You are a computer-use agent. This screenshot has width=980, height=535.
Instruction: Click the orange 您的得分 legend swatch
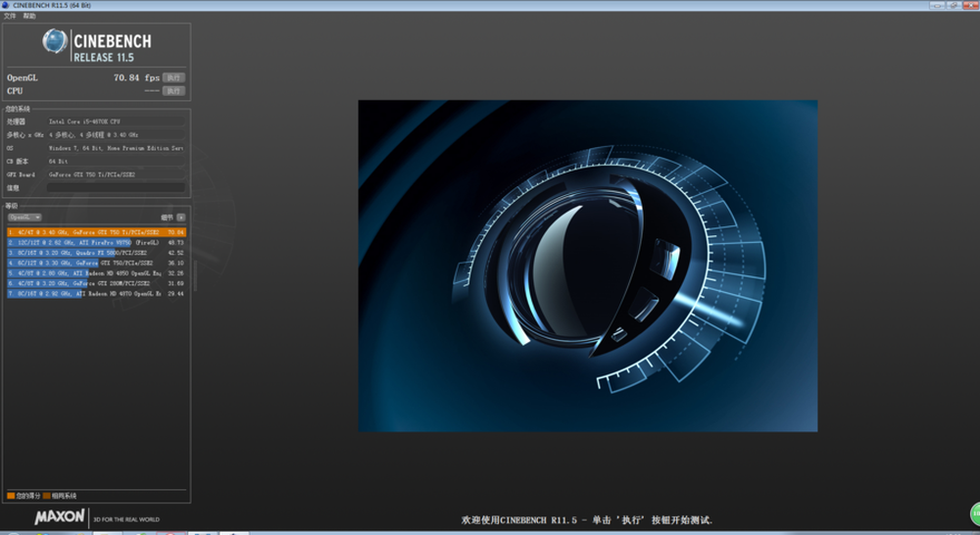[x=11, y=496]
